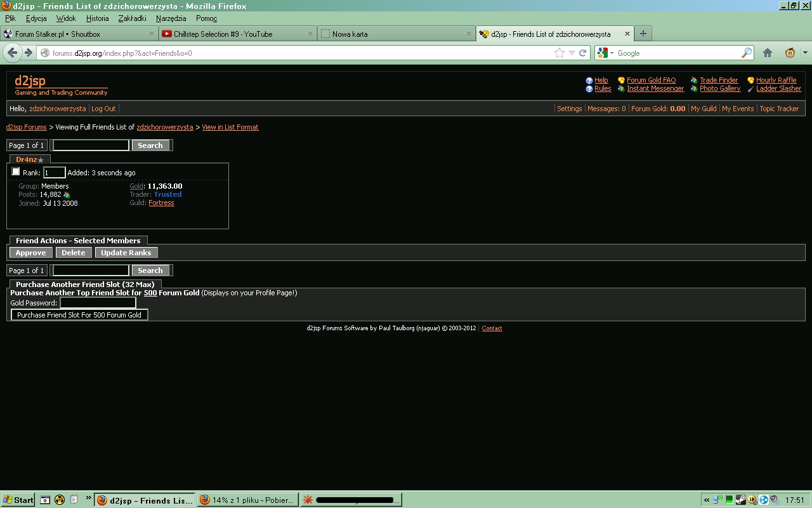Click the volume speaker tray icon

tap(774, 500)
